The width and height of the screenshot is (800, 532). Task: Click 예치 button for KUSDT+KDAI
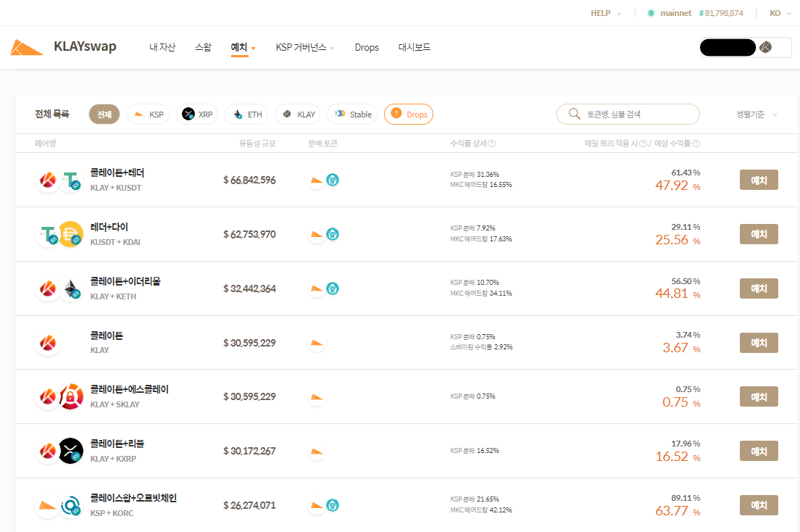point(759,234)
